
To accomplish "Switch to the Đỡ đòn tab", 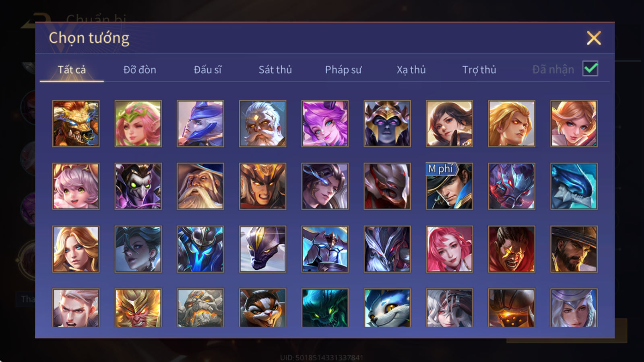I will tap(140, 70).
